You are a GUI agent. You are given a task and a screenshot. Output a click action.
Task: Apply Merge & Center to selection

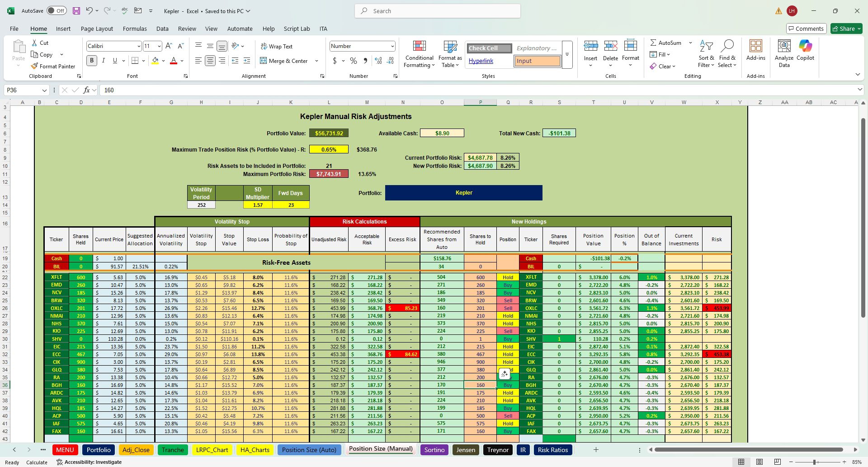point(286,61)
